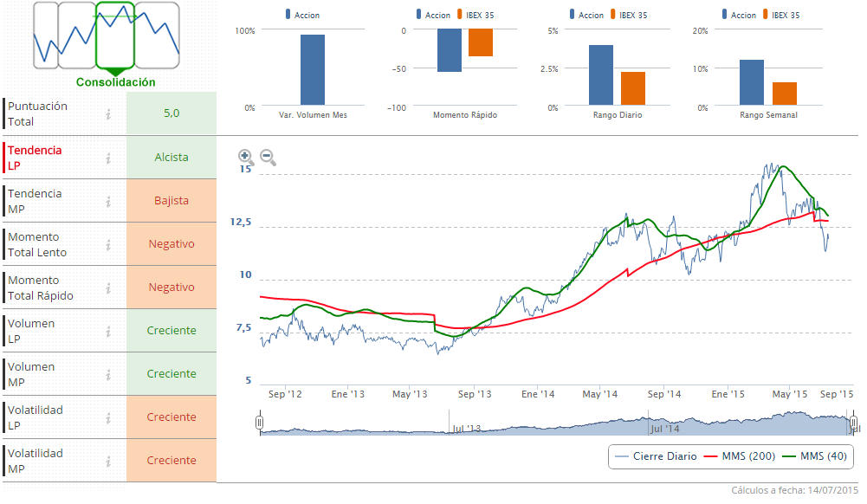
Task: Click the Consolidación phase thumbnail chart
Action: pos(114,36)
